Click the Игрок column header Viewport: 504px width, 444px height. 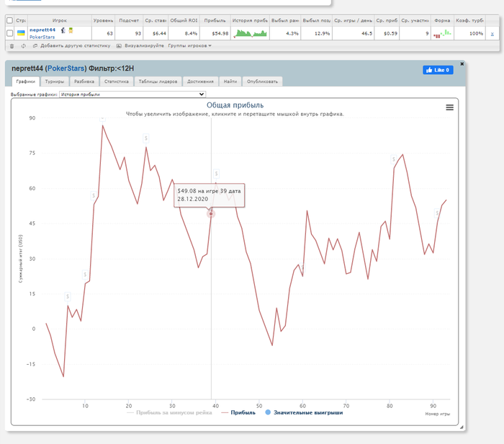(60, 21)
